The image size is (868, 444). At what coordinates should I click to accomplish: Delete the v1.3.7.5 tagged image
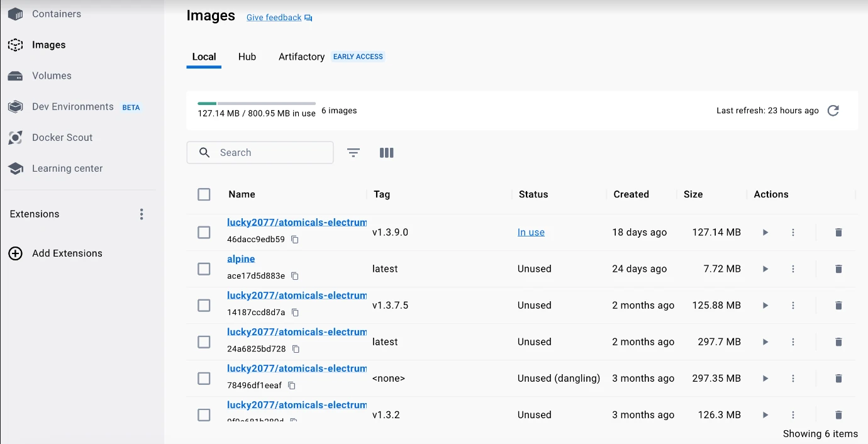[x=838, y=306]
